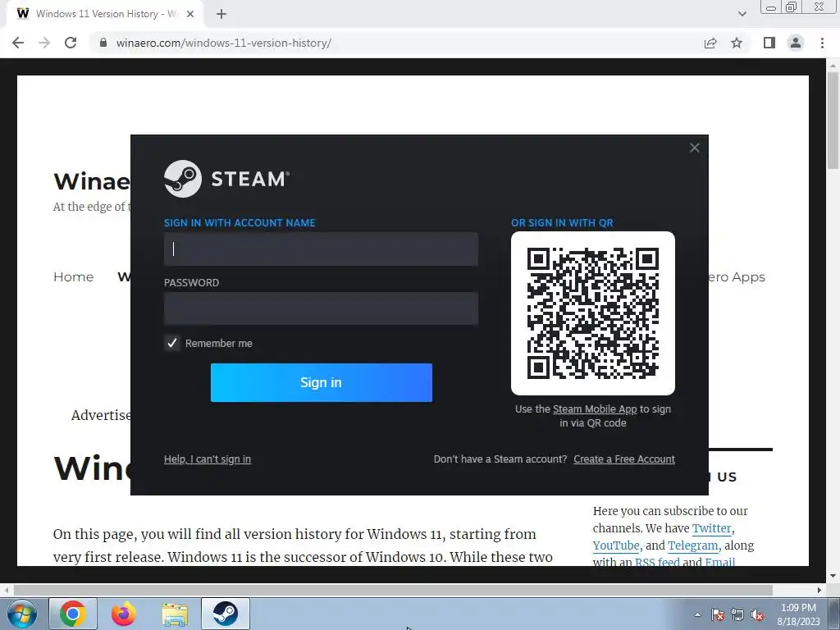The image size is (840, 630).
Task: Open Chrome from the taskbar
Action: tap(73, 614)
